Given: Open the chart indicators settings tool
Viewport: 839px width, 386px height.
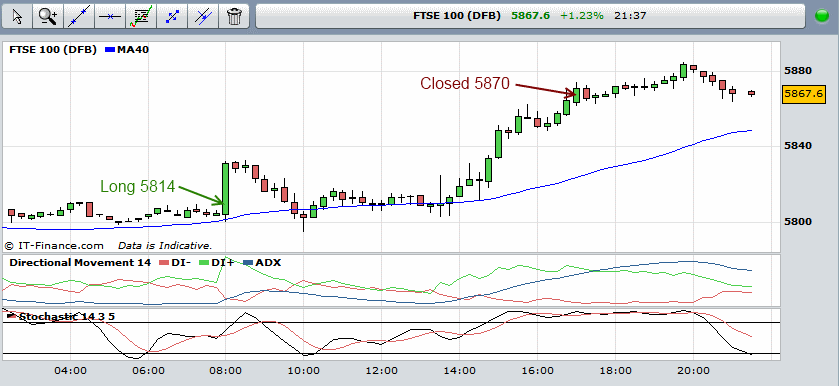Looking at the screenshot, I should [x=141, y=16].
